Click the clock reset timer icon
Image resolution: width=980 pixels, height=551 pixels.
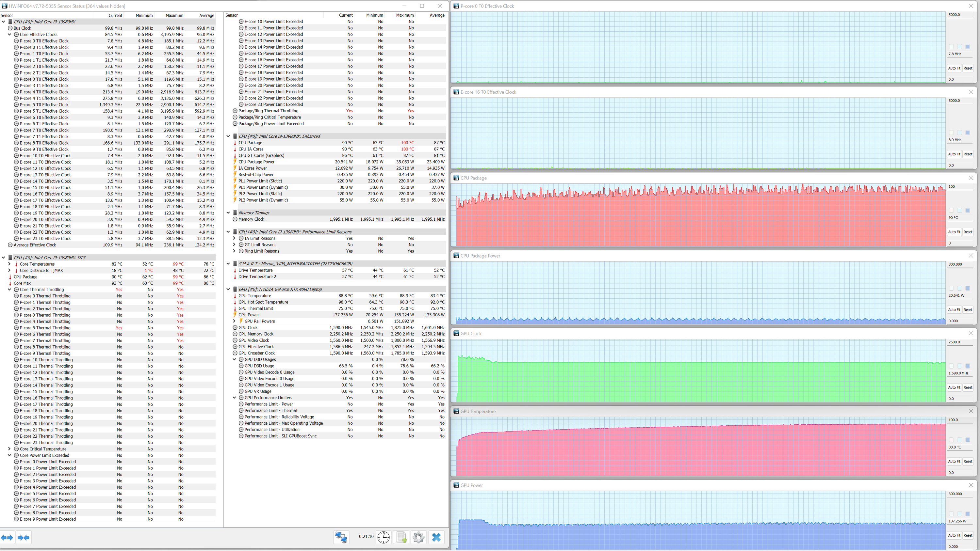click(384, 537)
